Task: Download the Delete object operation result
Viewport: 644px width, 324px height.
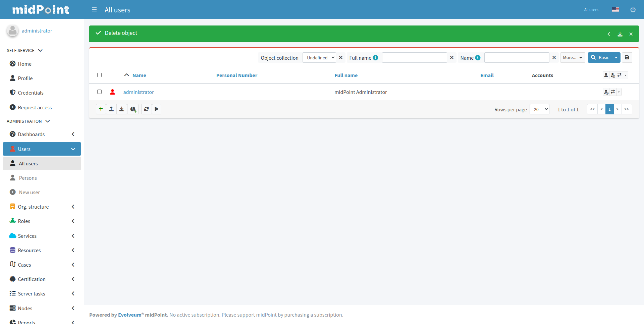Action: [620, 34]
